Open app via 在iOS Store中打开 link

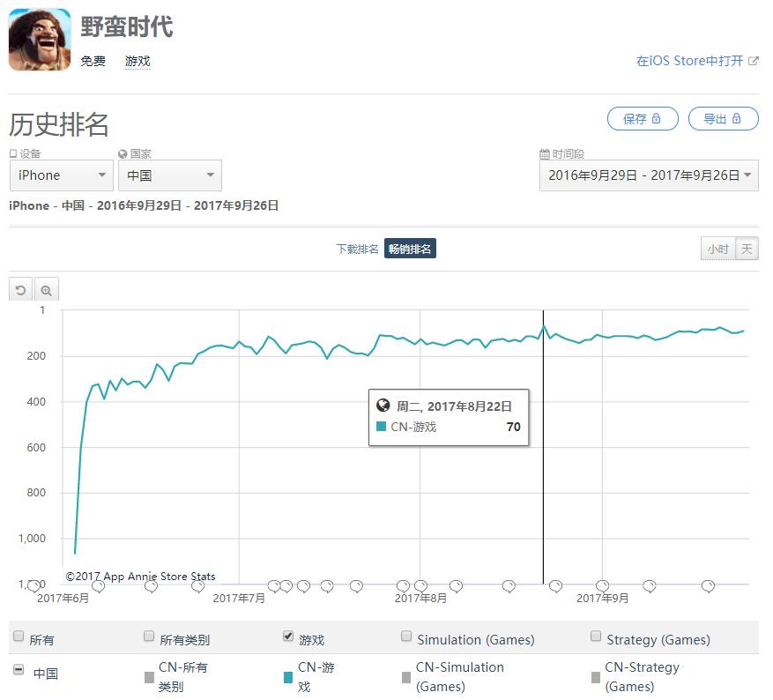[x=697, y=61]
